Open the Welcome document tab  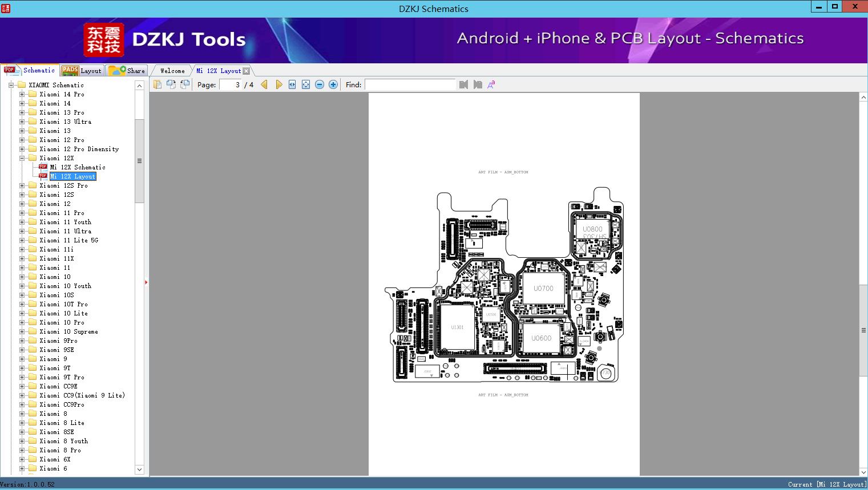point(172,71)
